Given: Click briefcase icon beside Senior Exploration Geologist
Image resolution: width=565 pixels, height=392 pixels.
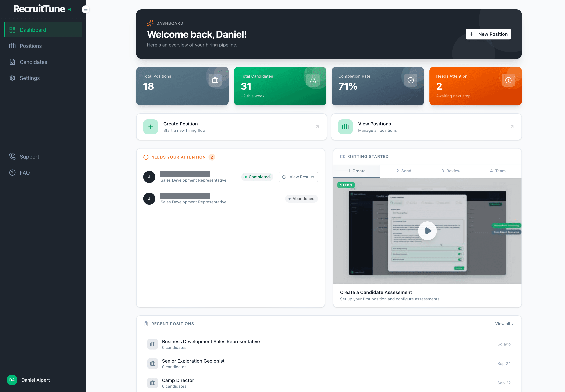Looking at the screenshot, I should pos(153,364).
